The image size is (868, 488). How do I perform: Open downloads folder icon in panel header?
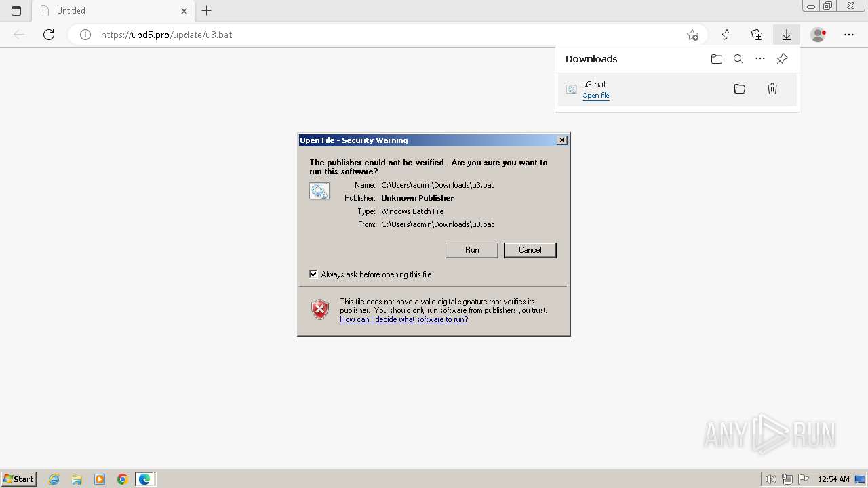click(x=717, y=59)
